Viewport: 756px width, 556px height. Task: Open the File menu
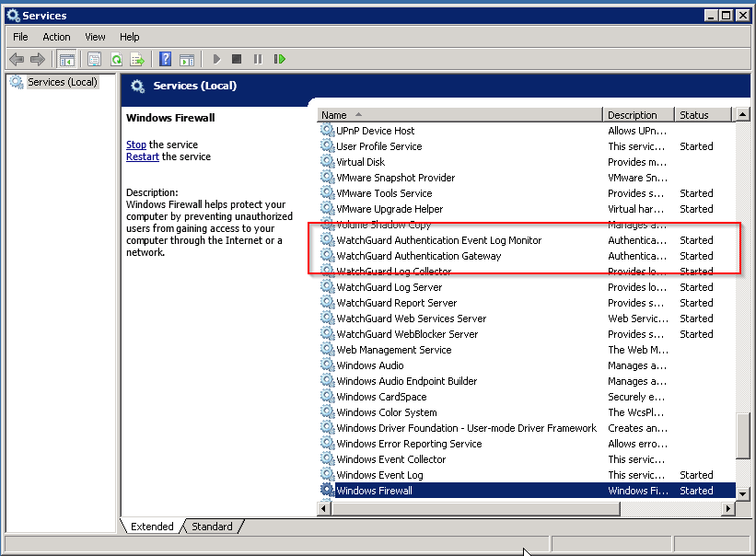(x=20, y=37)
